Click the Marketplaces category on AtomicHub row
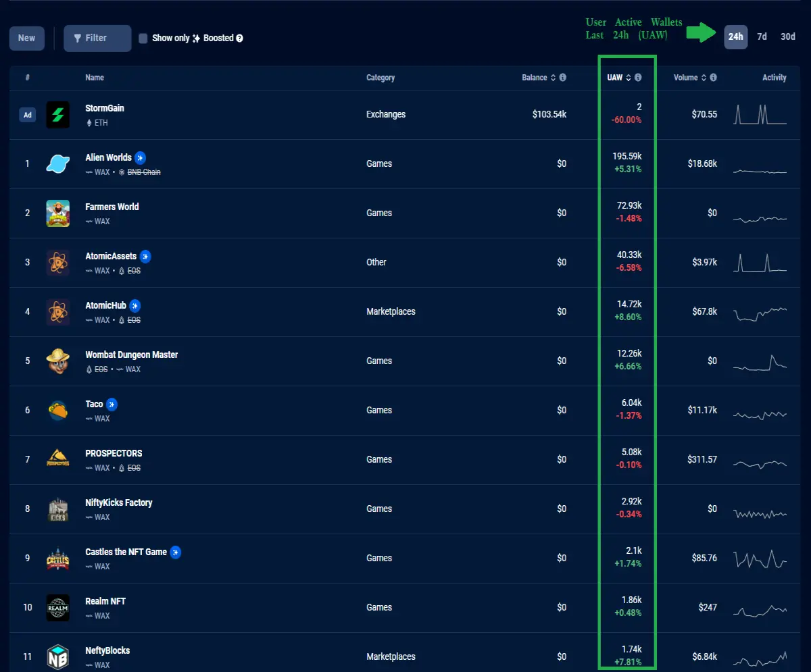811x672 pixels. coord(391,311)
